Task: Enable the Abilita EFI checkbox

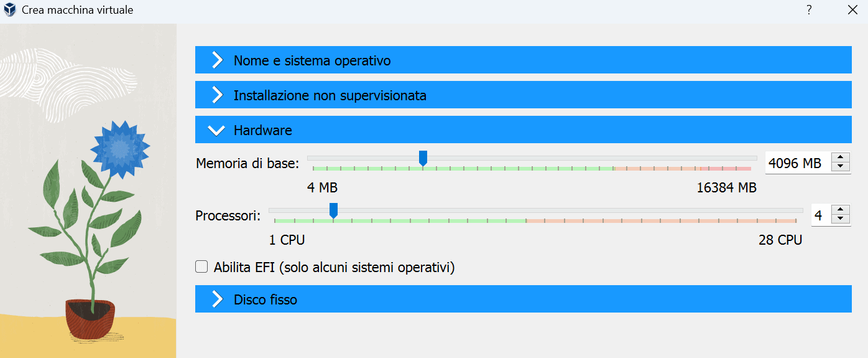Action: 201,267
